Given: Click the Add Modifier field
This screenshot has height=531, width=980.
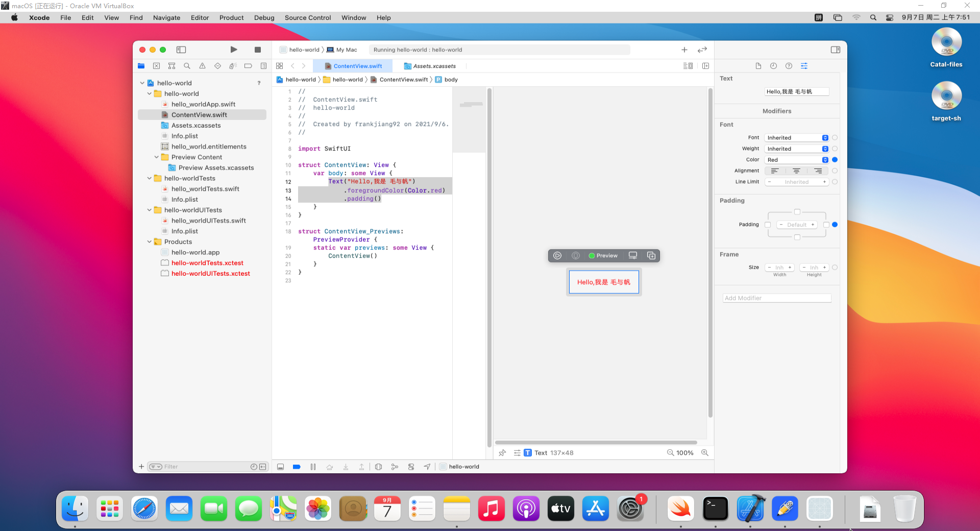Looking at the screenshot, I should point(777,298).
